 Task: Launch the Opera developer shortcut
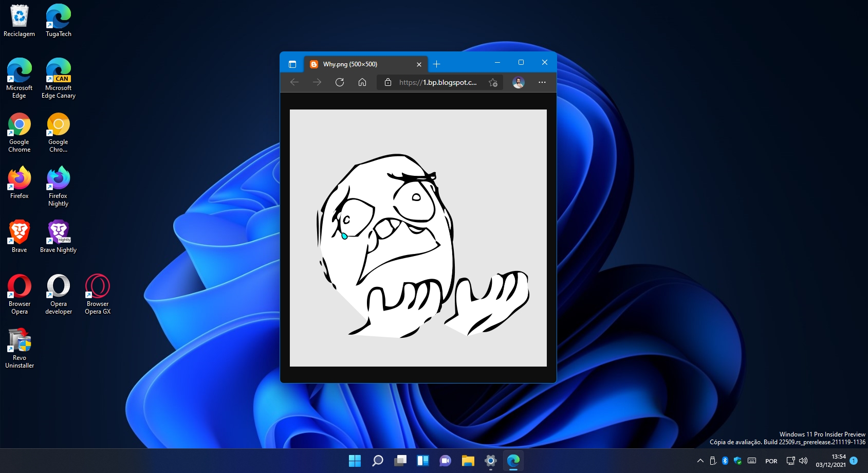[59, 294]
